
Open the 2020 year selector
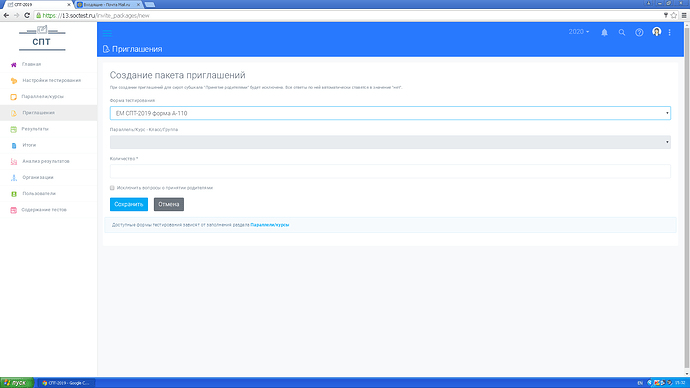579,32
